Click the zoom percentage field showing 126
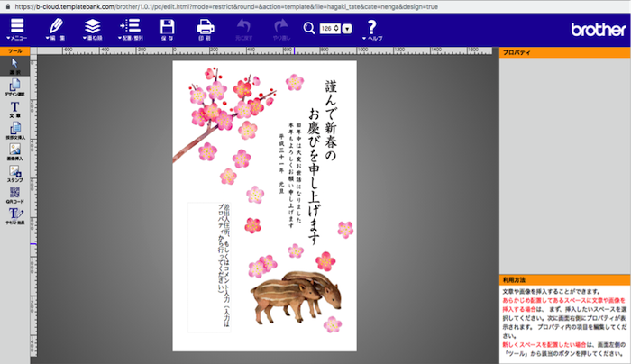Screen dimensions: 631x364 tap(330, 29)
